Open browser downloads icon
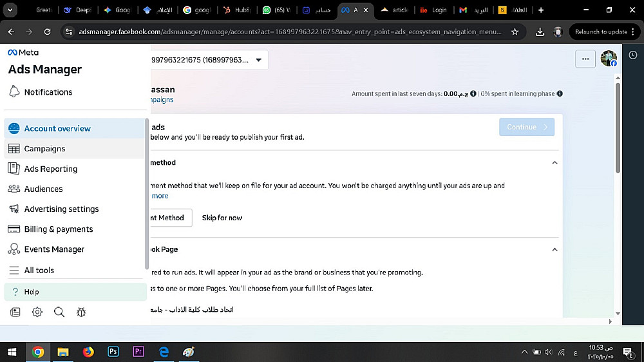Image resolution: width=644 pixels, height=362 pixels. pyautogui.click(x=540, y=32)
